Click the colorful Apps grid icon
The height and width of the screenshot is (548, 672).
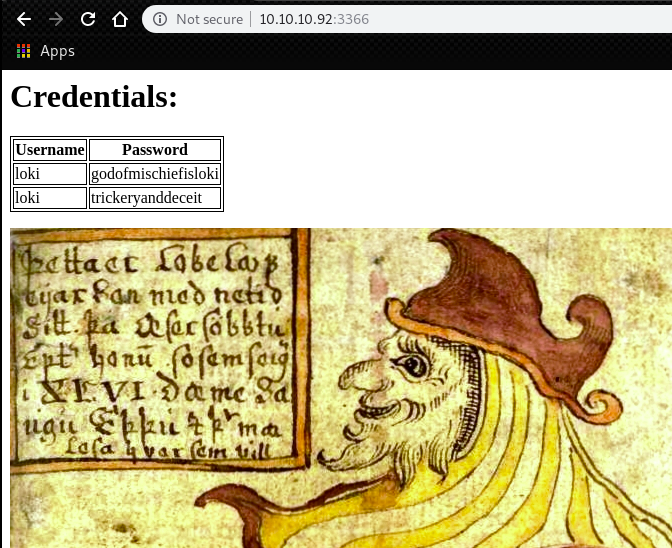click(x=24, y=51)
